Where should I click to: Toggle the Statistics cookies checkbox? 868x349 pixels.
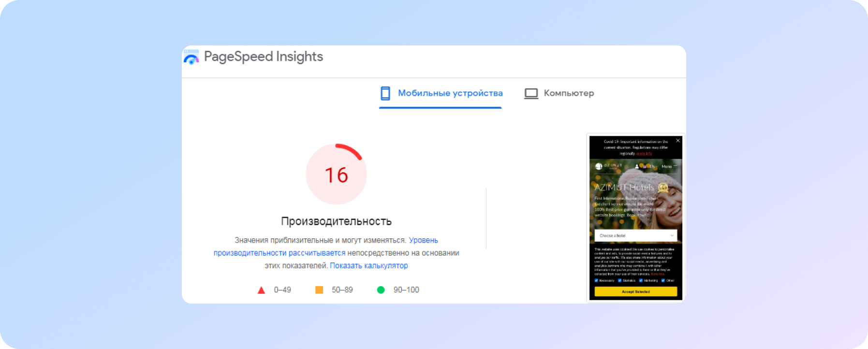pyautogui.click(x=620, y=280)
